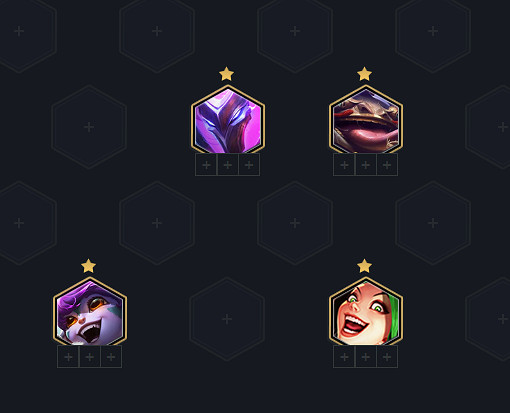Add item in Jinx's first item slot
This screenshot has height=413, width=510.
point(344,357)
